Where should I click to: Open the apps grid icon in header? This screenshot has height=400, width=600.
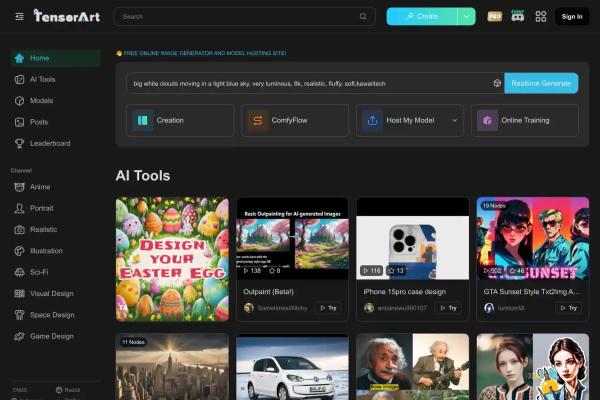pyautogui.click(x=541, y=16)
